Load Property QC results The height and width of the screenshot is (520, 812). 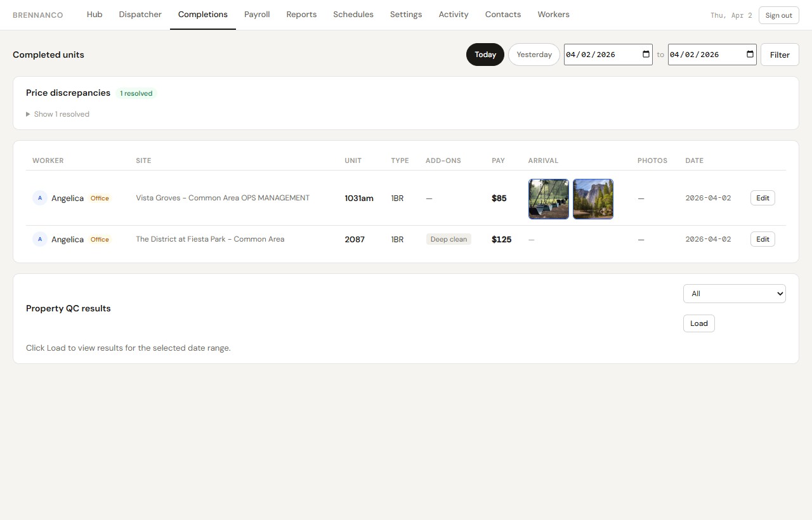point(698,323)
